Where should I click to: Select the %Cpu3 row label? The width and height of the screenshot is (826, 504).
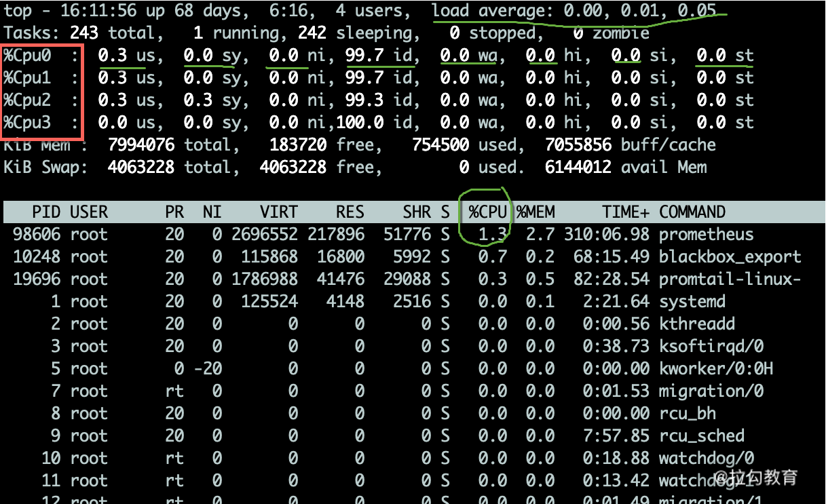pos(27,123)
